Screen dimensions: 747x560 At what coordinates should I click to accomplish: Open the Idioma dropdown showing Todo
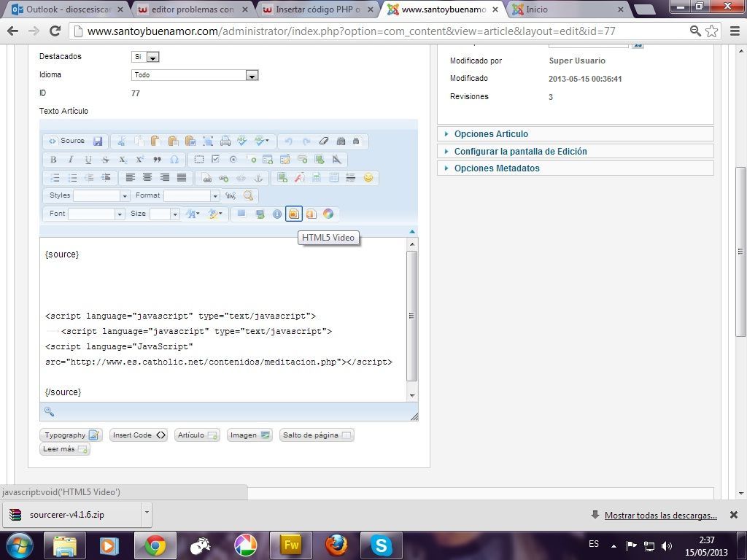click(195, 75)
